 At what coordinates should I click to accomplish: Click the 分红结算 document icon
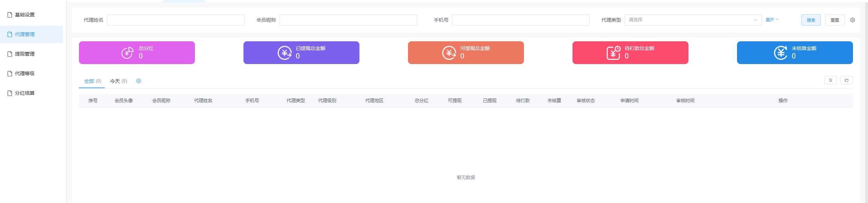[x=10, y=93]
